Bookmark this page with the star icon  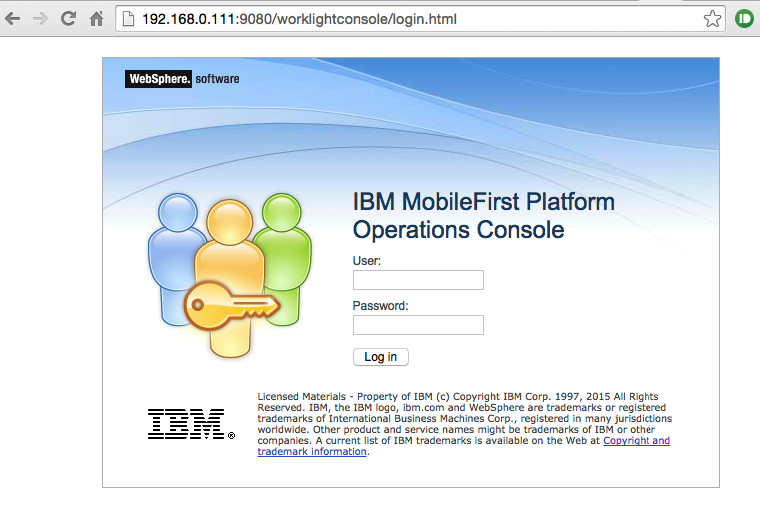[x=712, y=19]
